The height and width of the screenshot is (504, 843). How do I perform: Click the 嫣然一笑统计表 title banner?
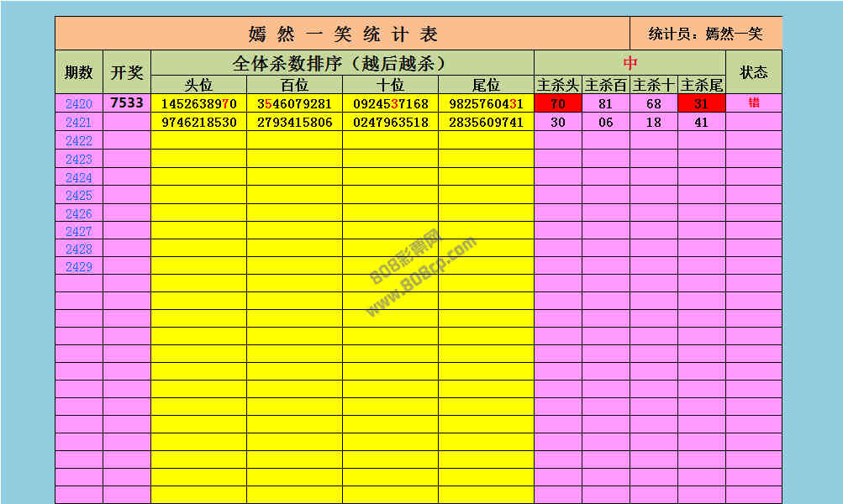[343, 34]
